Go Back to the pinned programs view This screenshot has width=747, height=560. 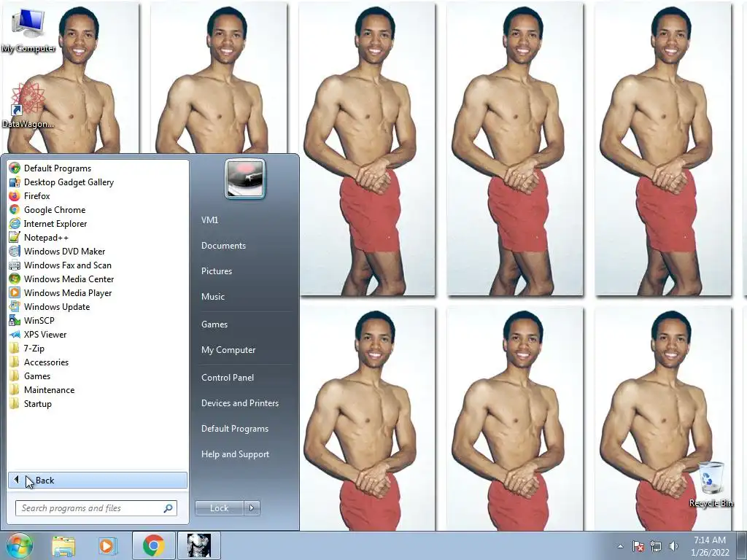click(x=98, y=480)
